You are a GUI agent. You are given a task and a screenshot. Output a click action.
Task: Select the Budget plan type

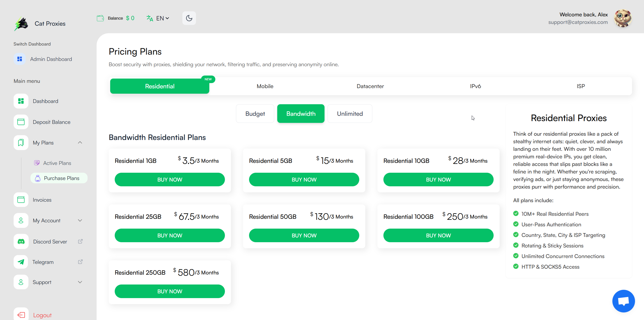point(255,114)
